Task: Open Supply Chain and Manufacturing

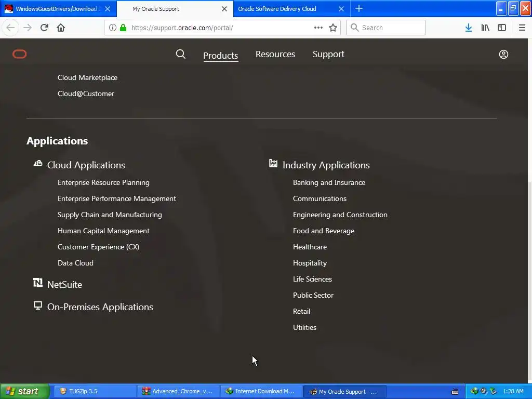Action: point(110,215)
